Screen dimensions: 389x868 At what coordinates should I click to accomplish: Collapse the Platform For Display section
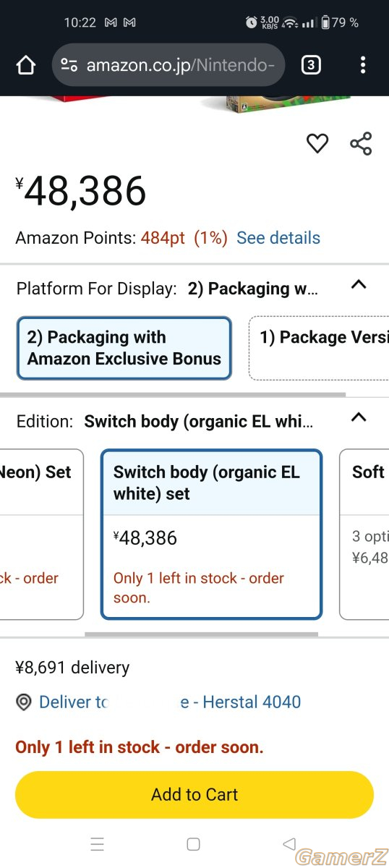point(358,285)
